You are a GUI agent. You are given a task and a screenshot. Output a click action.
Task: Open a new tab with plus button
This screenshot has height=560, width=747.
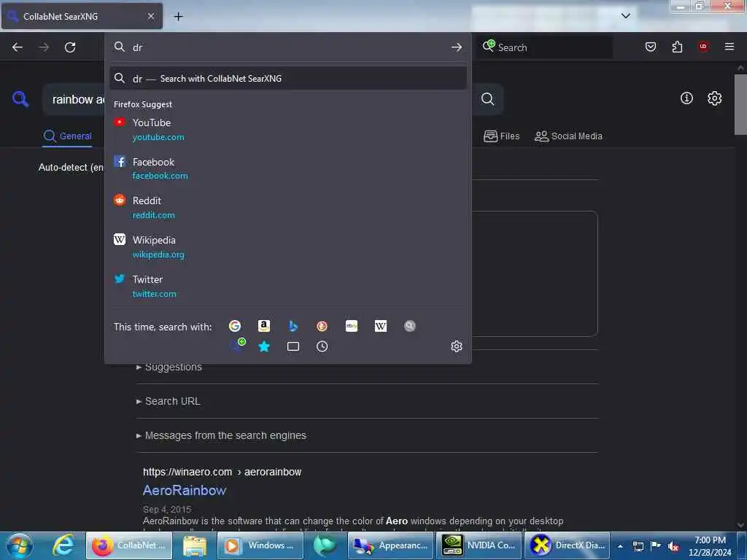click(x=178, y=17)
